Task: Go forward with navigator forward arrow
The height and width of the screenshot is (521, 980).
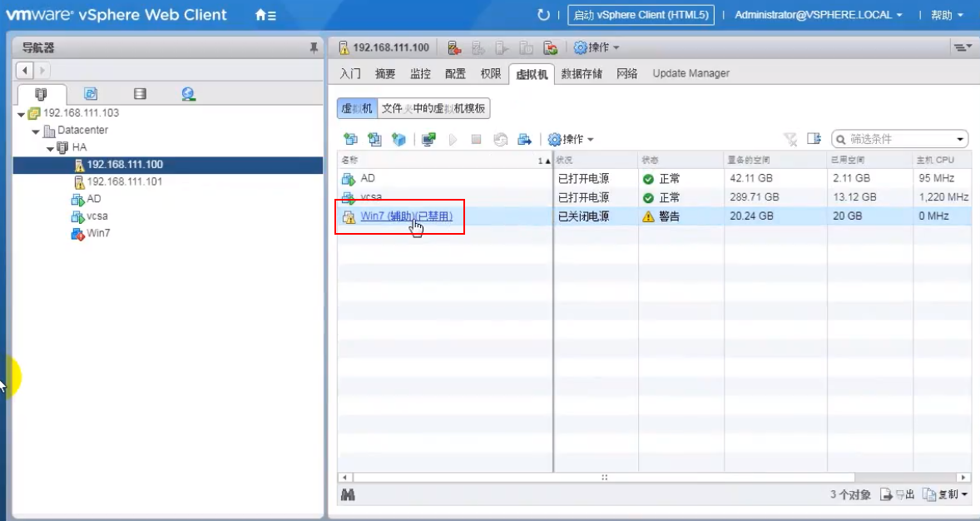Action: pyautogui.click(x=42, y=70)
